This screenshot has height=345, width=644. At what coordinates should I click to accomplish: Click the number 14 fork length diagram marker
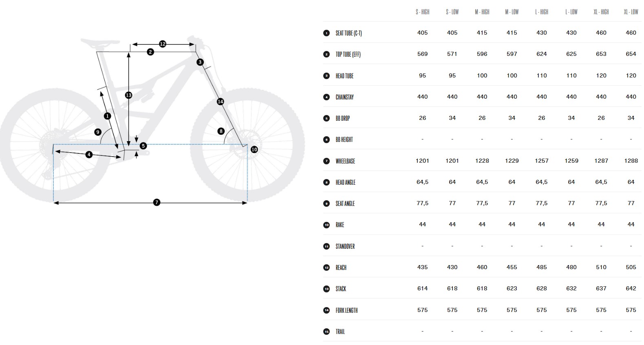click(221, 102)
